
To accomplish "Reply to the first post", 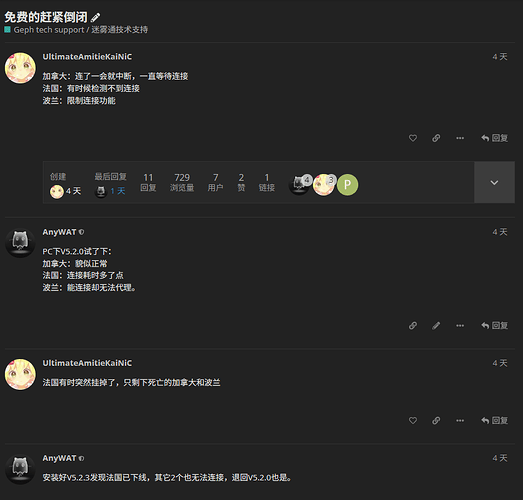I will pos(494,138).
